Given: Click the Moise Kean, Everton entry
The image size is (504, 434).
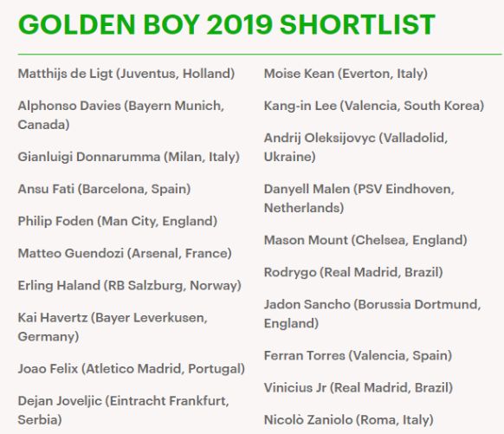Looking at the screenshot, I should click(x=346, y=74).
